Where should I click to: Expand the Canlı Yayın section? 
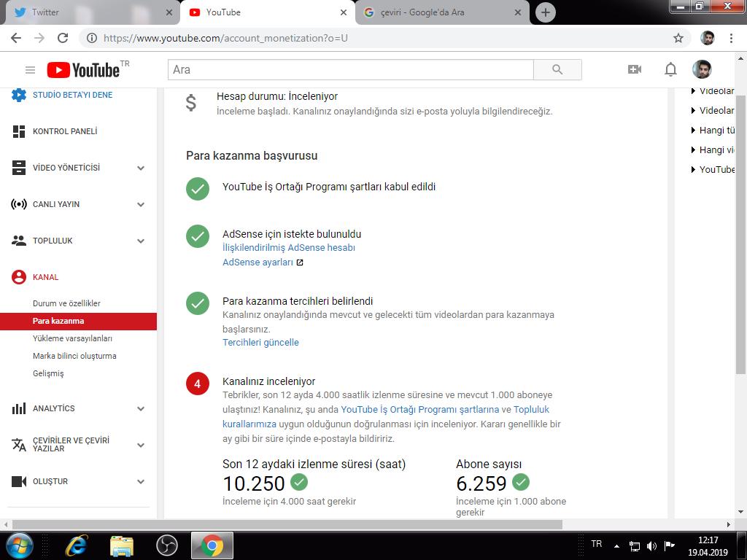click(141, 205)
